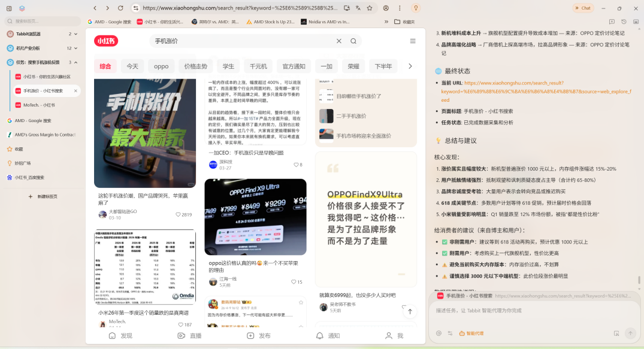Select the 价格走势 filter tab

click(195, 66)
